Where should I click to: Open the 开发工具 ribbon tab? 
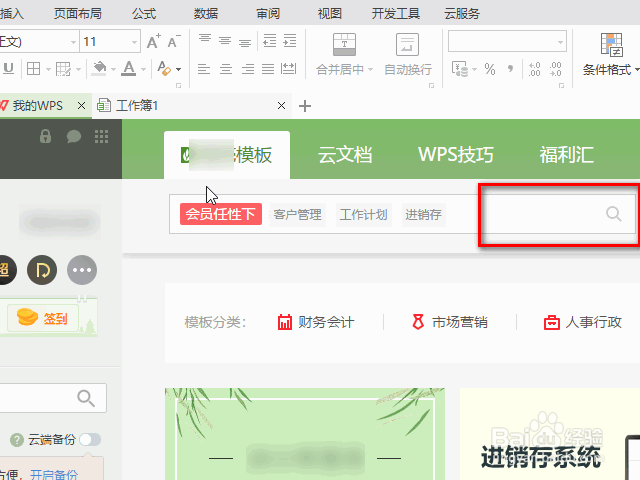pos(396,13)
